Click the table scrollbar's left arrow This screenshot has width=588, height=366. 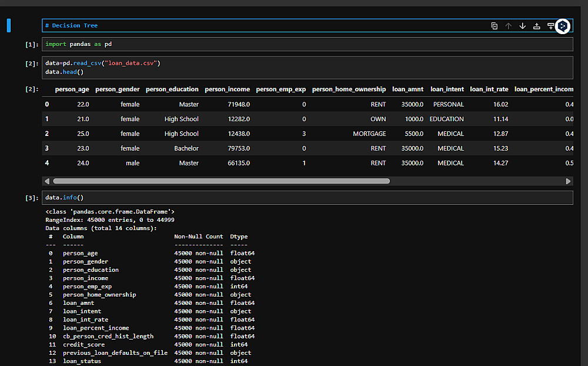click(x=47, y=181)
